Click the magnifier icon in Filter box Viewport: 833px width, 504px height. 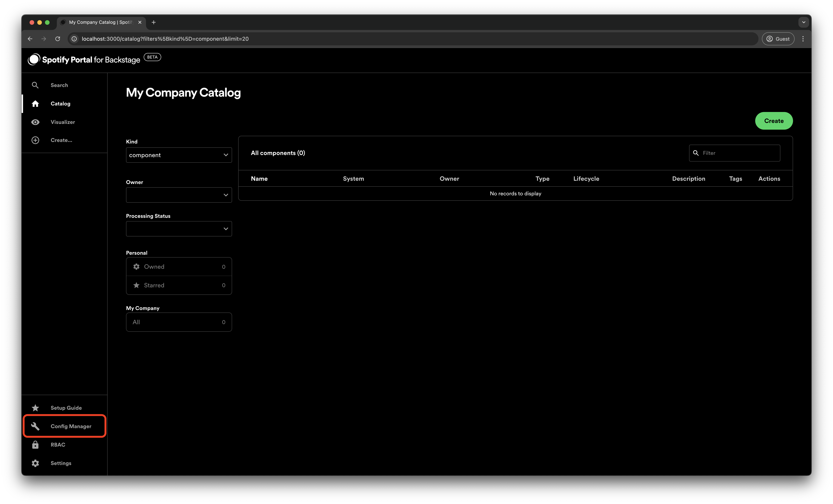(696, 153)
